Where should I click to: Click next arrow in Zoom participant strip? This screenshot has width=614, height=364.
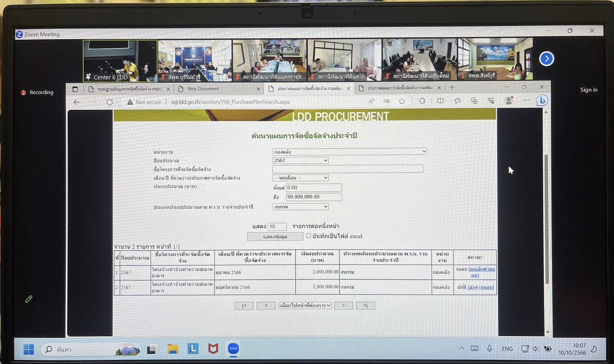click(546, 59)
